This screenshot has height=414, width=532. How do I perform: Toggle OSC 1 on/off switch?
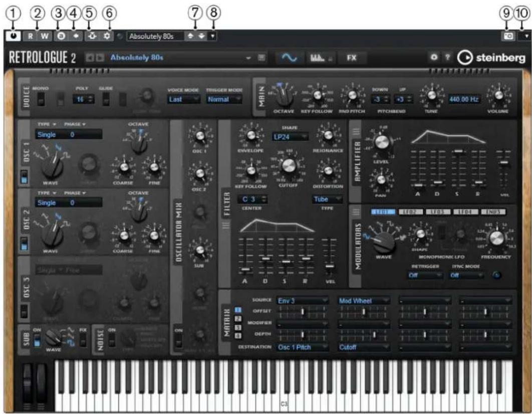coord(24,176)
